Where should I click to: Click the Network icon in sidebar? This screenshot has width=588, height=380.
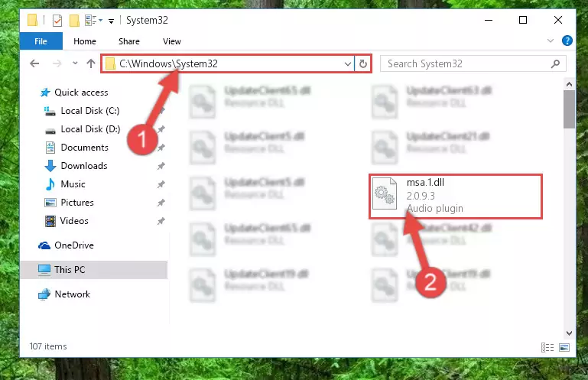click(x=44, y=294)
